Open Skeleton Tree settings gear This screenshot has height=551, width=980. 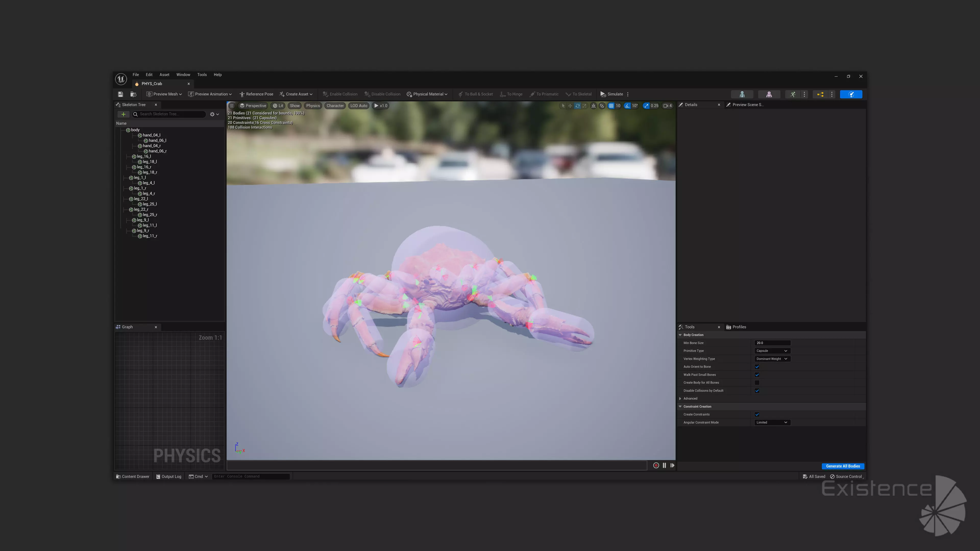click(x=215, y=114)
